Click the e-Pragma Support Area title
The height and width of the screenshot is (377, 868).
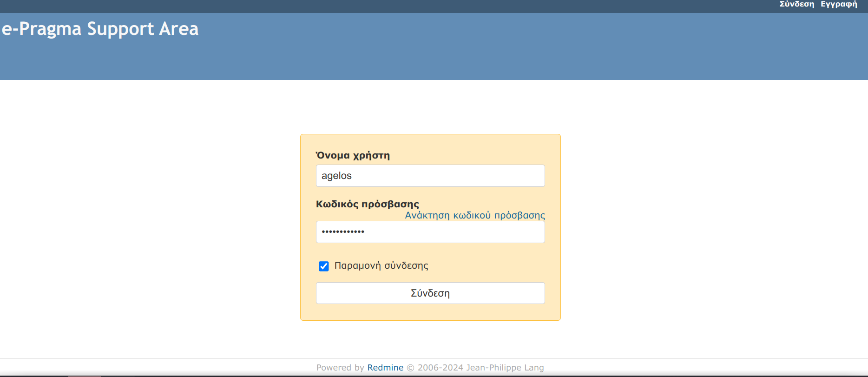(100, 29)
